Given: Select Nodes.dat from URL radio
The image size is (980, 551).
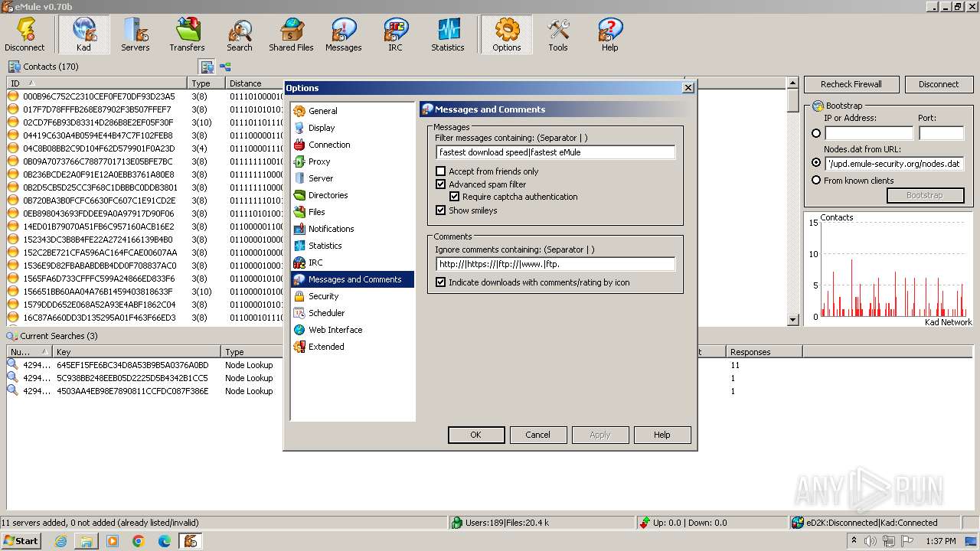Looking at the screenshot, I should tap(816, 163).
